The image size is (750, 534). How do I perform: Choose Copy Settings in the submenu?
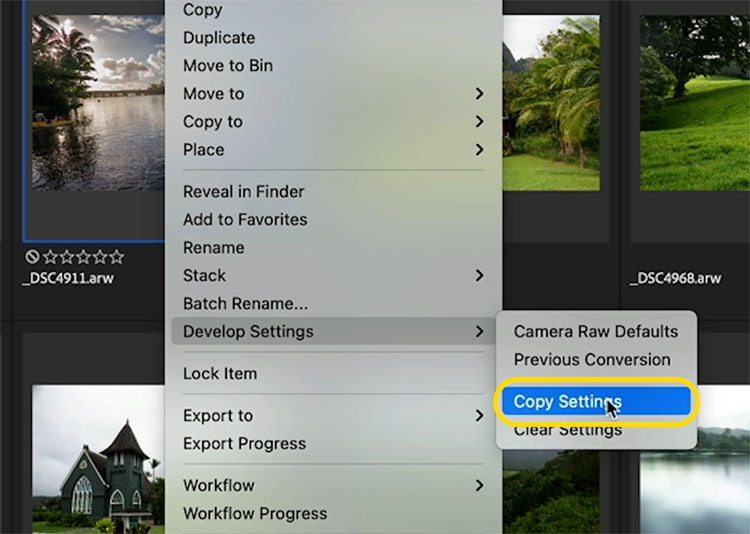596,401
